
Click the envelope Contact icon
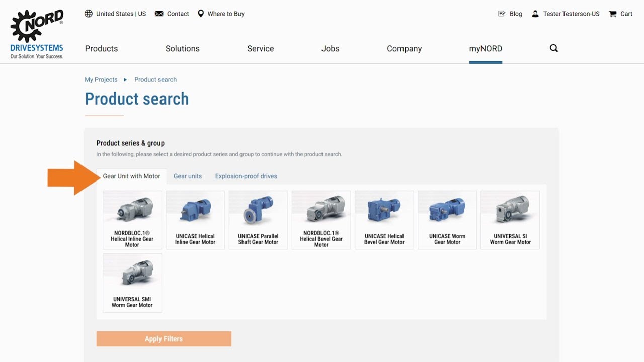[159, 14]
